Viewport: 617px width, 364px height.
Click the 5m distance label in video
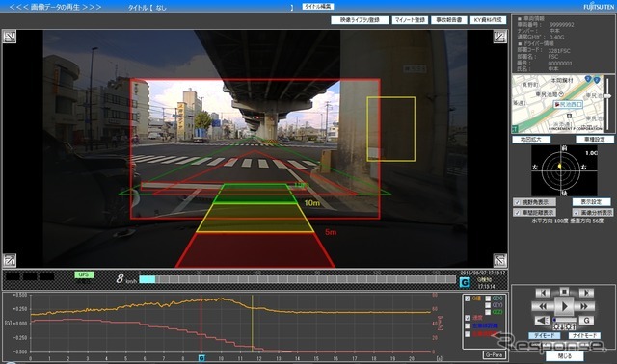pos(331,232)
